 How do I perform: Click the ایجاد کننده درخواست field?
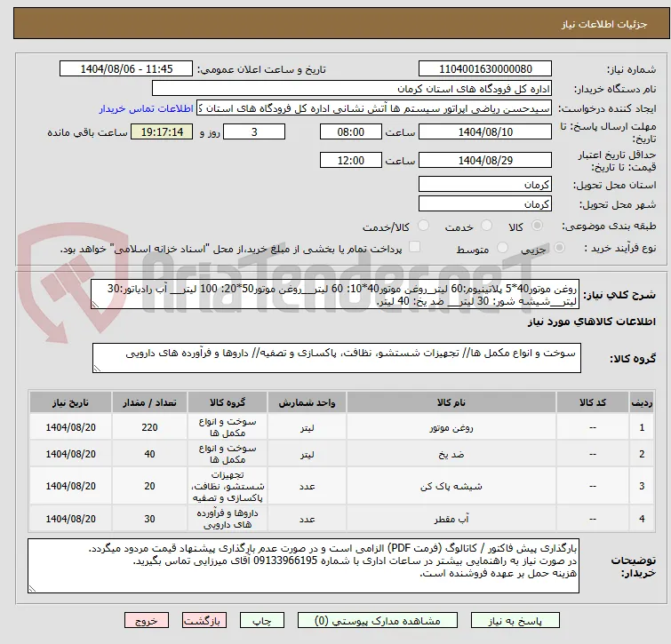[x=374, y=108]
